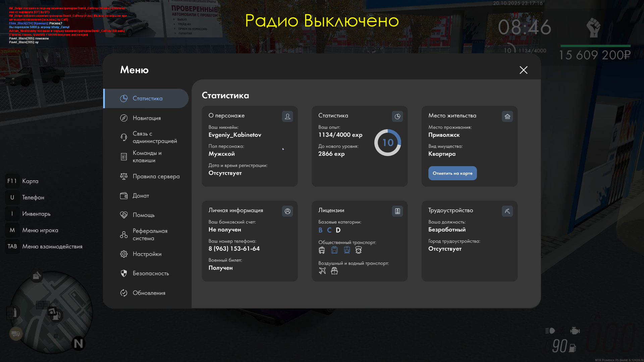Click the Реферальная система menu entry
This screenshot has height=362, width=644.
point(150,235)
